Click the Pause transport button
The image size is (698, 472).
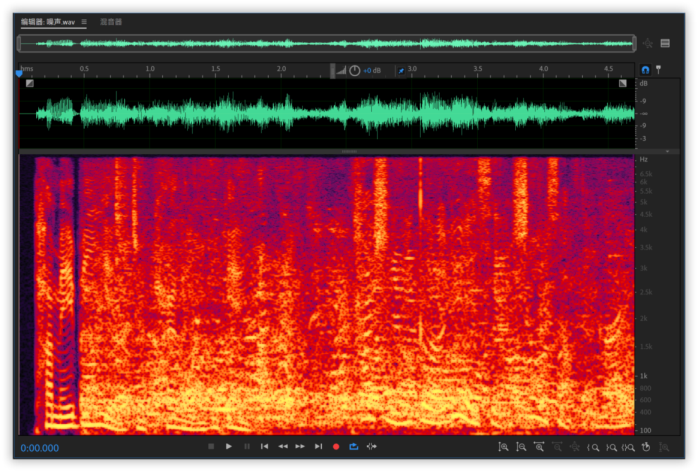coord(247,446)
